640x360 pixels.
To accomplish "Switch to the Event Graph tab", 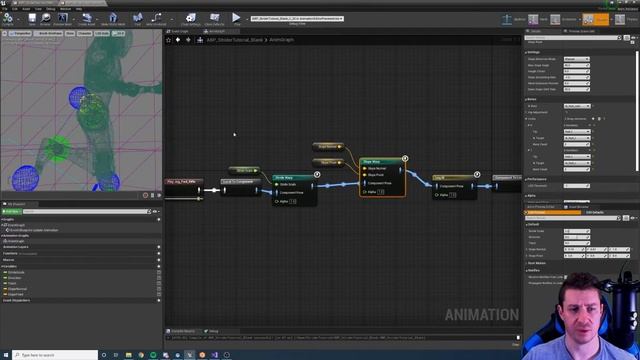I will coord(178,31).
